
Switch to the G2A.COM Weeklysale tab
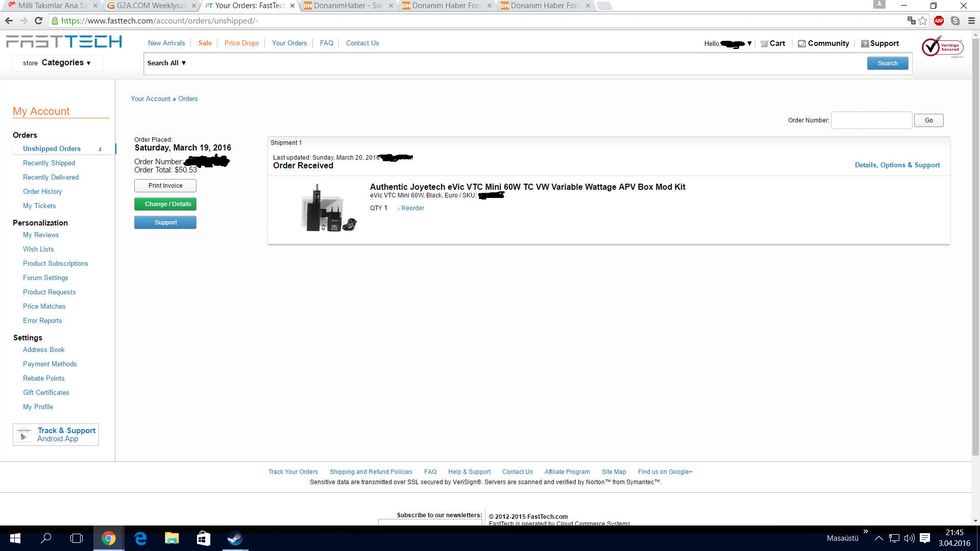tap(150, 6)
